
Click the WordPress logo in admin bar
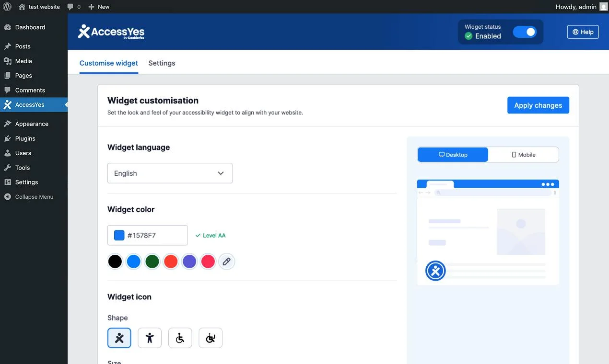coord(7,7)
